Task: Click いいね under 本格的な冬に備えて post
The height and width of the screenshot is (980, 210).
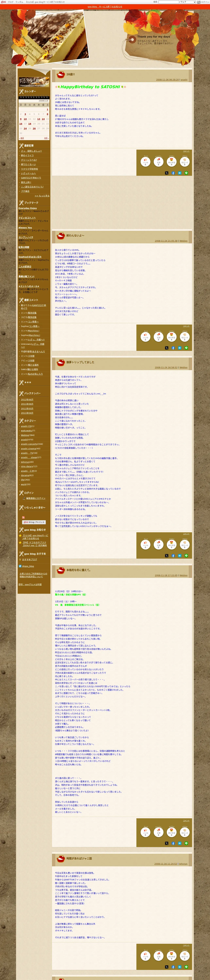Action: pyautogui.click(x=145, y=832)
